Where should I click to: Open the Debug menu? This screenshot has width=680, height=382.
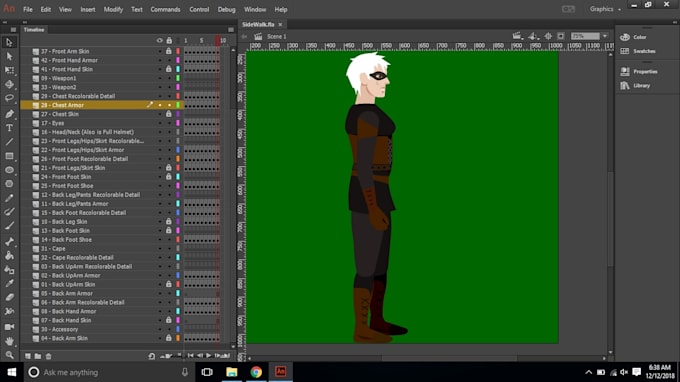[226, 9]
